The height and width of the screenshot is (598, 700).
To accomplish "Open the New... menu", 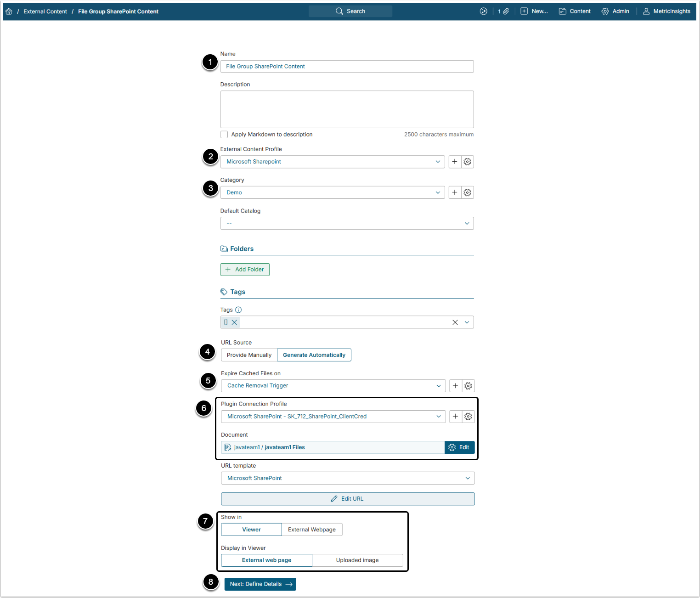I will click(x=534, y=11).
